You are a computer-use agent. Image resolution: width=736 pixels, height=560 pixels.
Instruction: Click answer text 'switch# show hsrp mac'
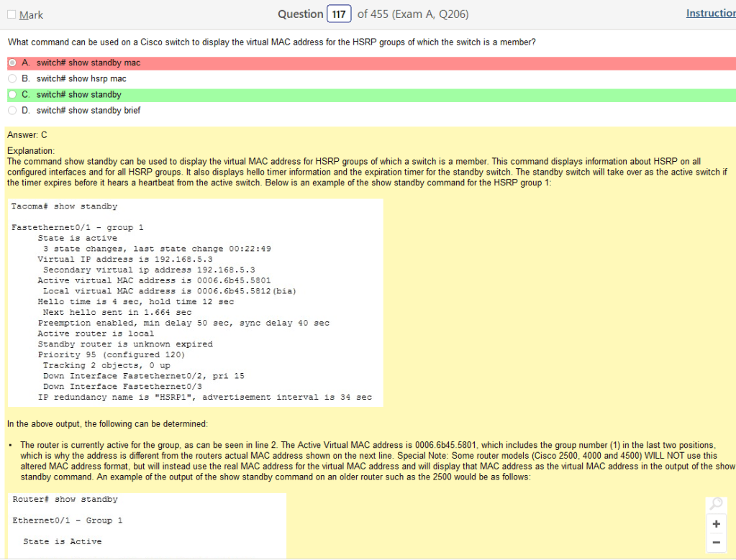click(x=81, y=79)
